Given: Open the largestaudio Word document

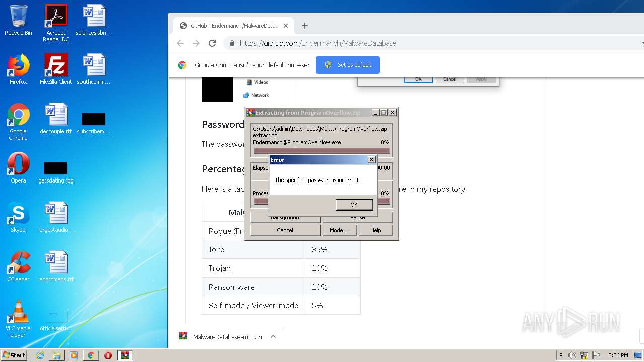Looking at the screenshot, I should (56, 217).
